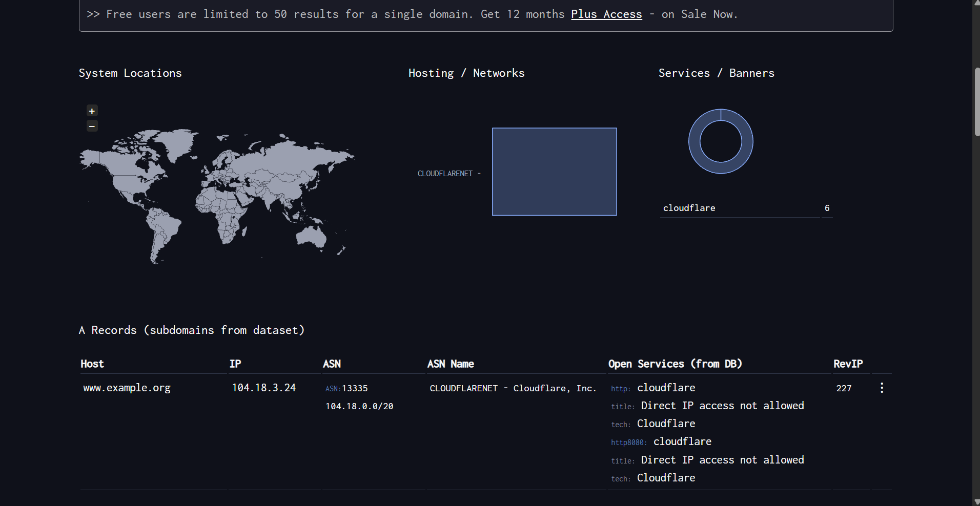Click the Host column header

tap(92, 364)
